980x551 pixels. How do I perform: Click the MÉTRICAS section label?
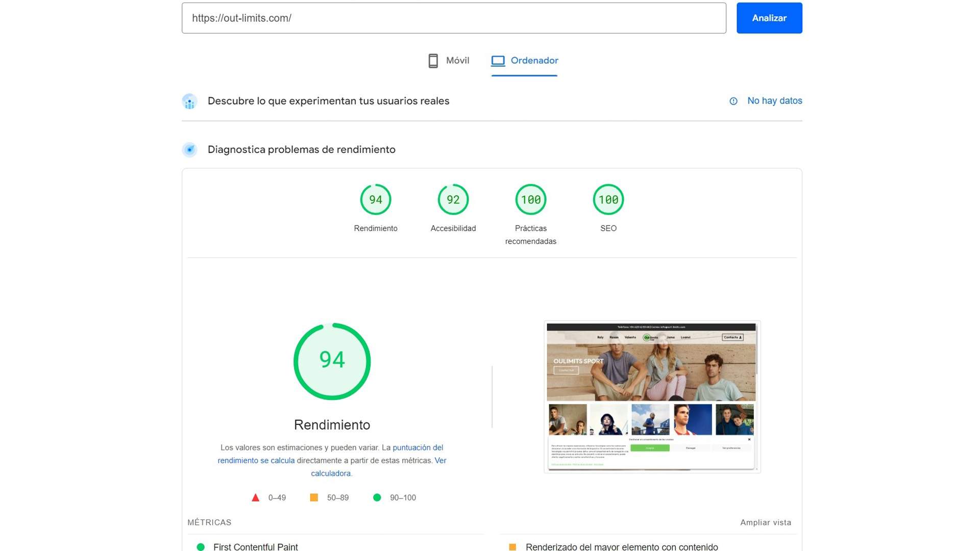click(209, 522)
